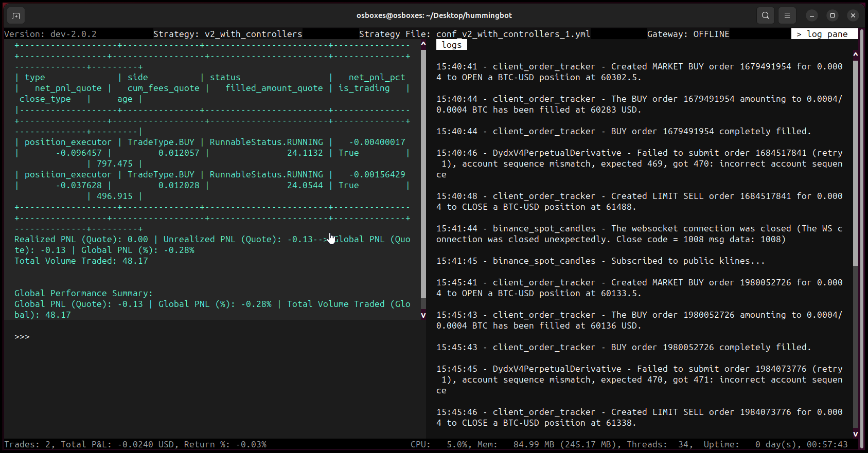This screenshot has height=453, width=868.
Task: Open the terminal hamburger menu
Action: tap(787, 15)
